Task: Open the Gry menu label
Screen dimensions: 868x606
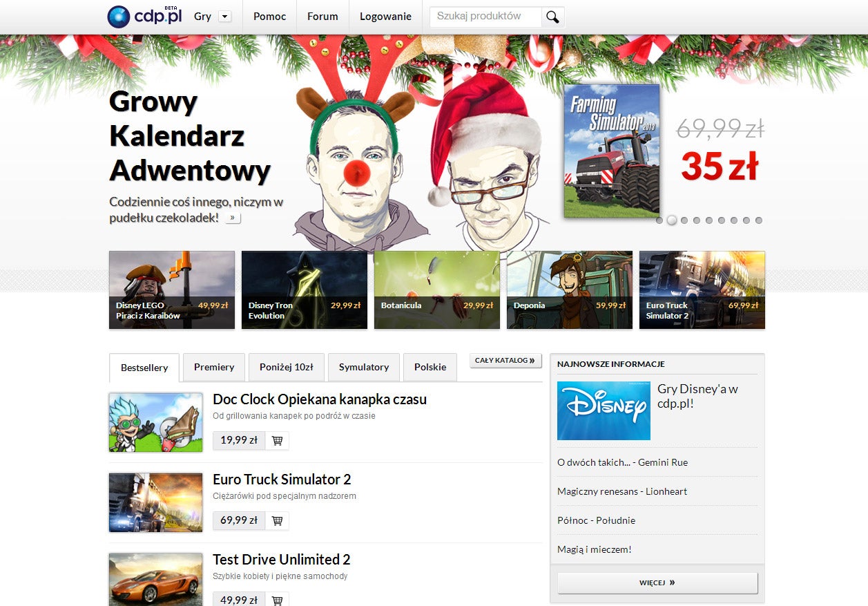Action: pyautogui.click(x=202, y=17)
